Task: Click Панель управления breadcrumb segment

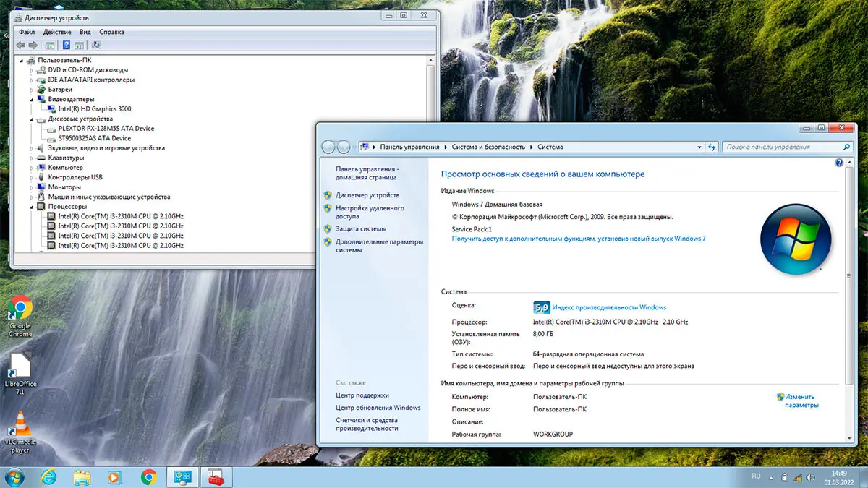Action: 410,147
